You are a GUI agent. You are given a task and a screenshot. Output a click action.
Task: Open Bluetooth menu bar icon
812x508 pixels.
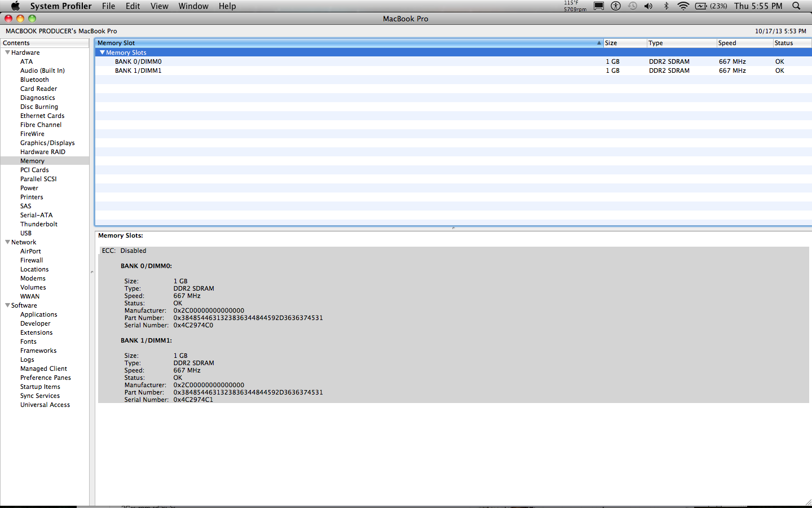tap(666, 6)
